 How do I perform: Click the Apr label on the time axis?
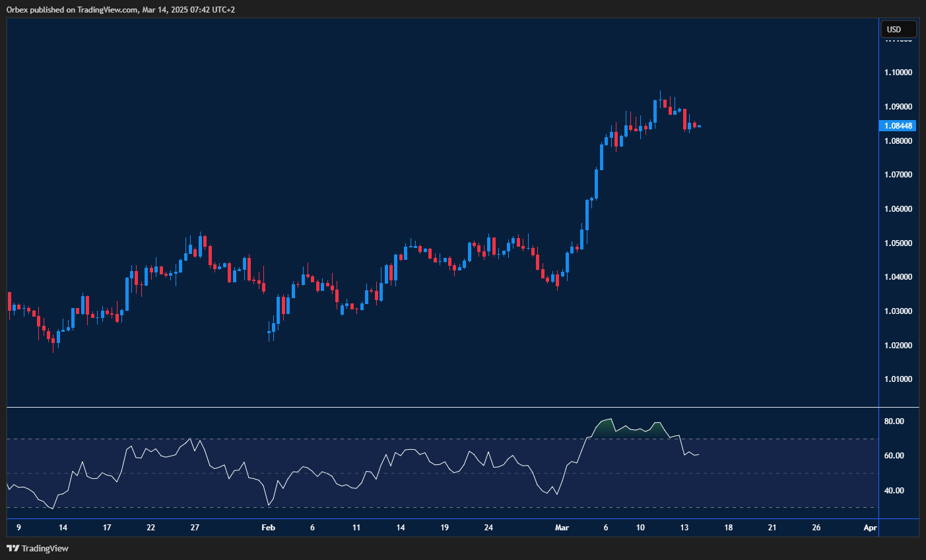pos(870,528)
